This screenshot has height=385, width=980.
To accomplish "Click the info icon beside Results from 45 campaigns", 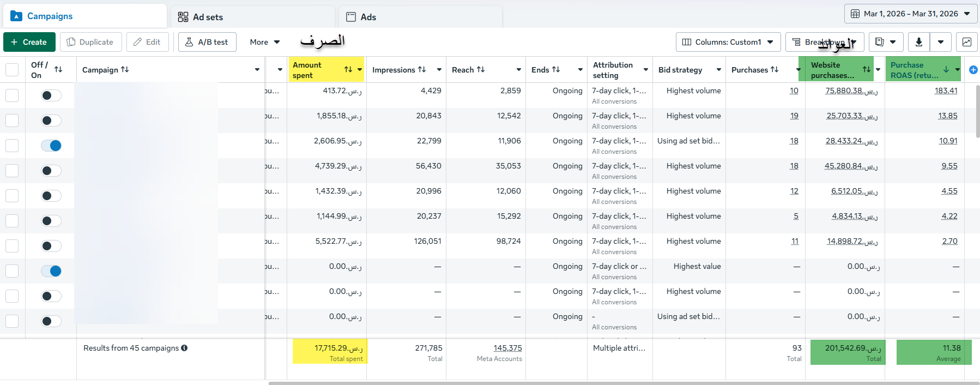I will pyautogui.click(x=184, y=348).
